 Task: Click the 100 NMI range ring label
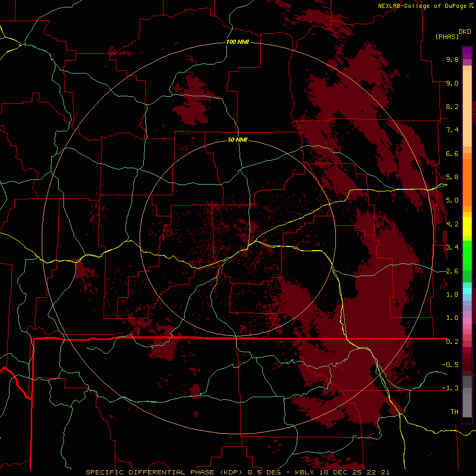click(237, 42)
